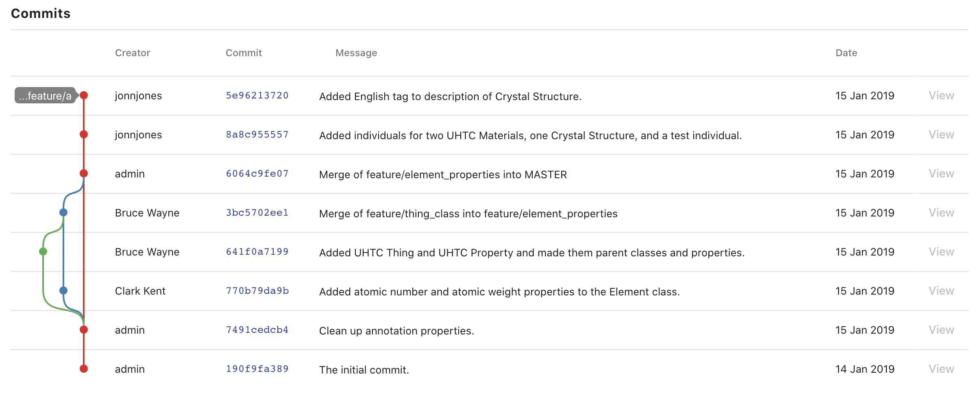
Task: Click the red node for the initial commit
Action: [x=84, y=369]
